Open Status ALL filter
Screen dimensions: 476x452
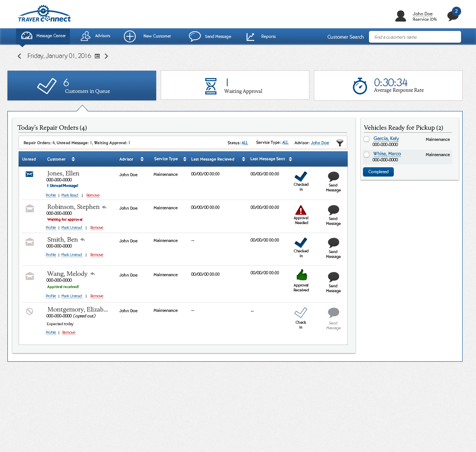click(245, 143)
